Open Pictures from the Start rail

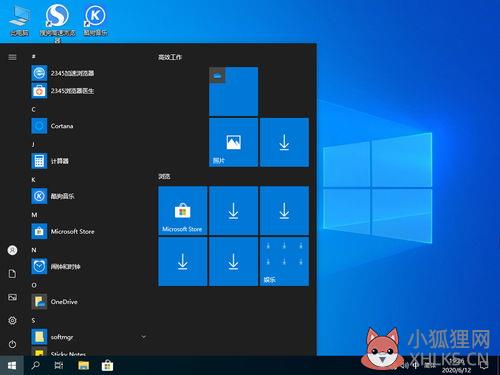(12, 297)
